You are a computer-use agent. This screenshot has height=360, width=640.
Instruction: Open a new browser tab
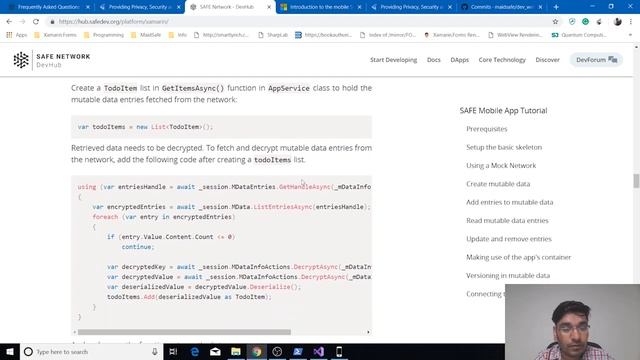556,7
